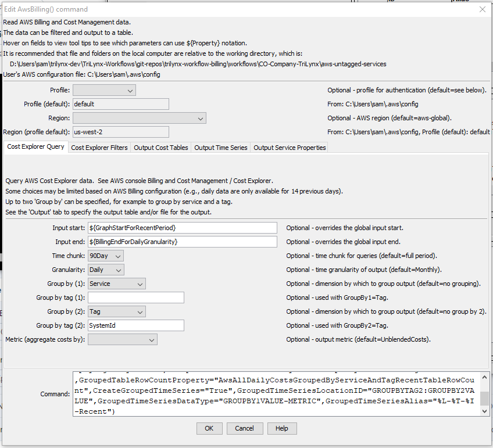Click inside the Command text area

click(276, 395)
